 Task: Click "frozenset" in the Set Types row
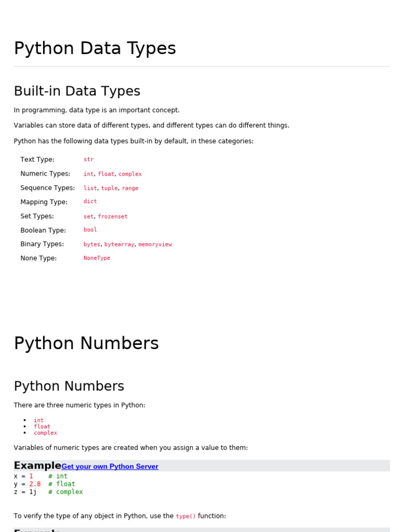[112, 217]
